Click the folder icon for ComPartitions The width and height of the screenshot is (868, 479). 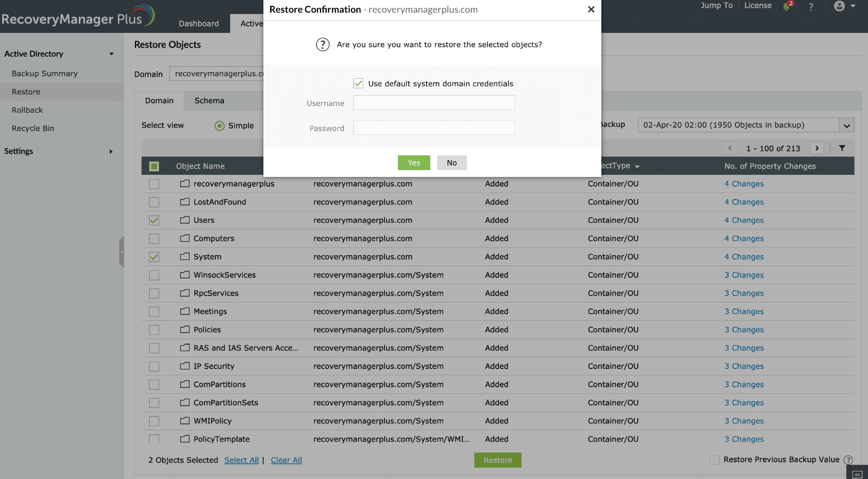(x=185, y=385)
